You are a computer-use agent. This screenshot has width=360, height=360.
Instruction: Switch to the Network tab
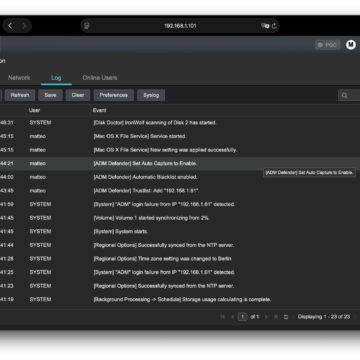tap(19, 78)
